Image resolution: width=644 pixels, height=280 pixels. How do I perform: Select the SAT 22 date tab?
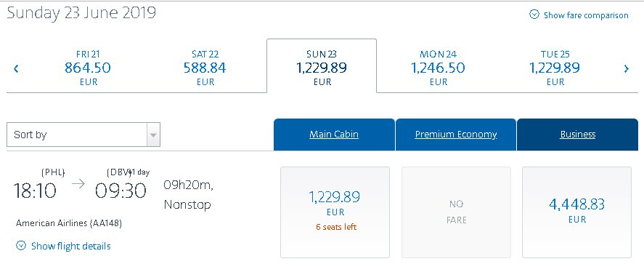(205, 68)
